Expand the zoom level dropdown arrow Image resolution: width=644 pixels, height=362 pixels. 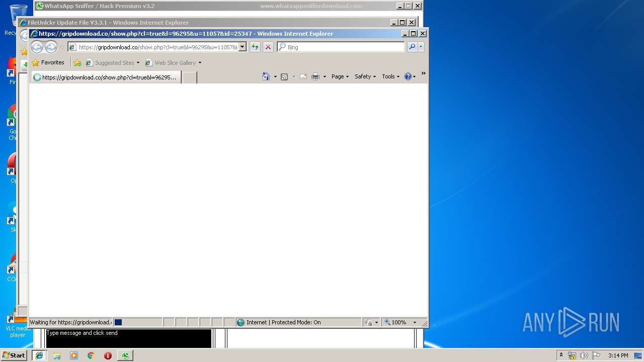(415, 322)
